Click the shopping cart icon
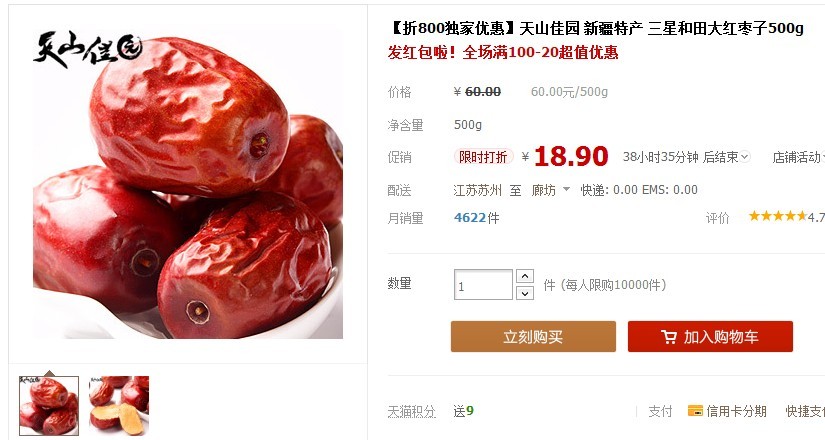 click(x=669, y=337)
